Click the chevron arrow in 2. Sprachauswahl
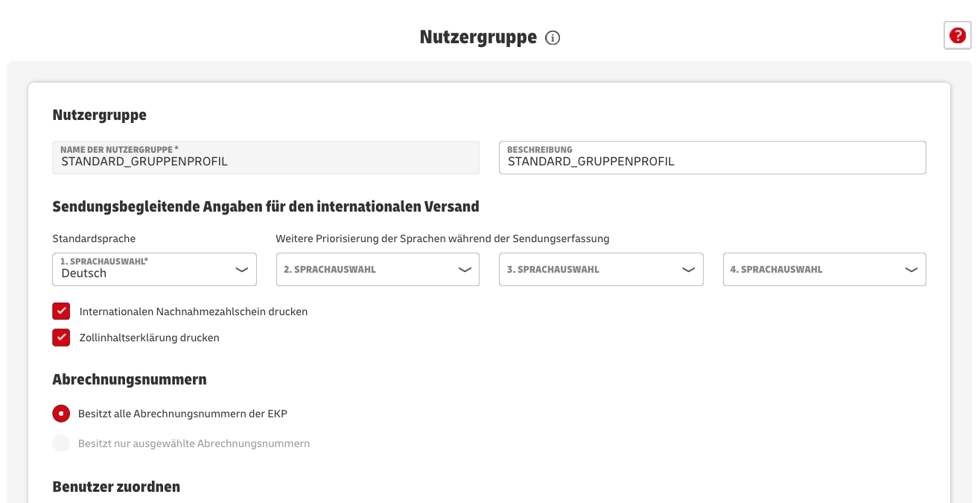 click(x=465, y=270)
